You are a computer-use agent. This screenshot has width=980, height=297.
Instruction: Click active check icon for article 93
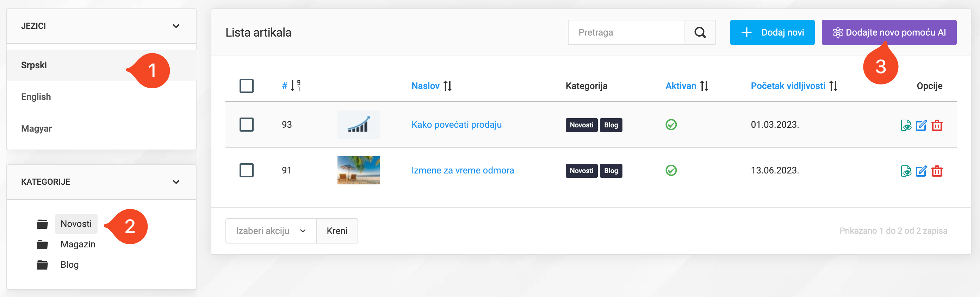(671, 125)
